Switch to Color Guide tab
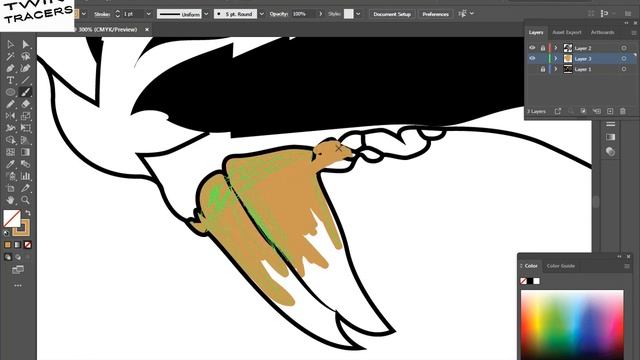Image resolution: width=640 pixels, height=360 pixels. (x=561, y=266)
